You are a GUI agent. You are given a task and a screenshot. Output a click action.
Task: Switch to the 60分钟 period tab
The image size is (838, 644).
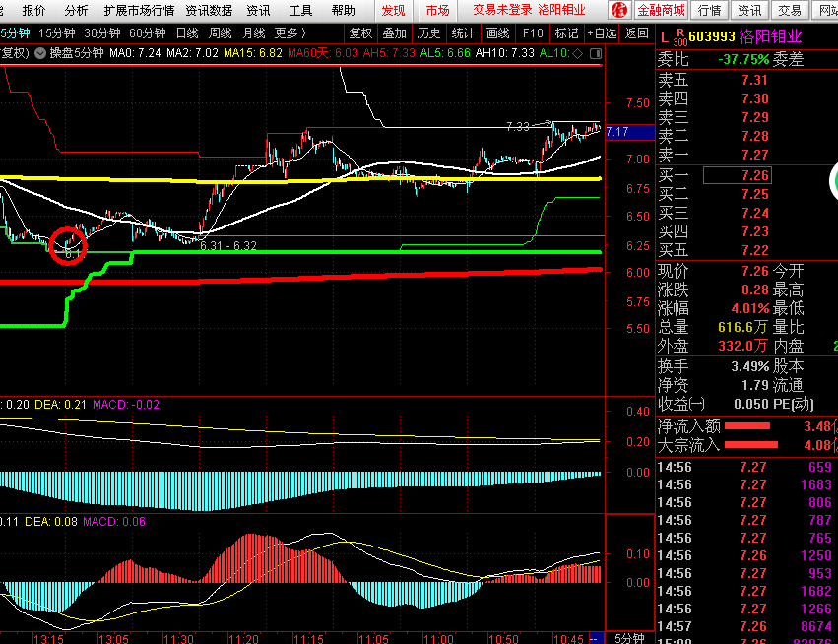(147, 32)
